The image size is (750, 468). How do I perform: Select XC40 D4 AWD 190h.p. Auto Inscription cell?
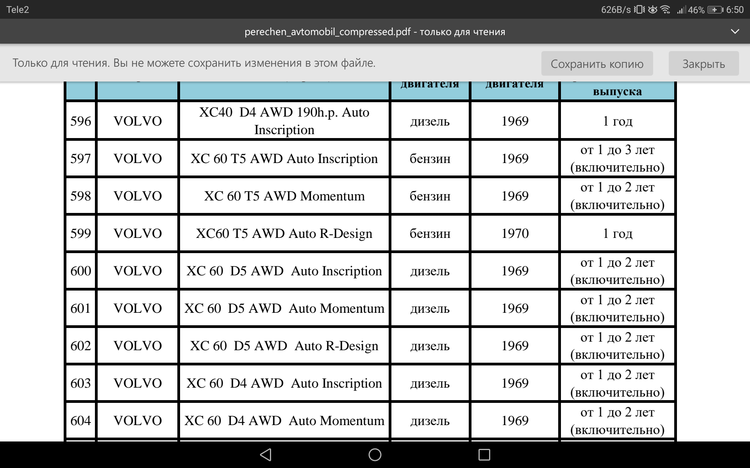[x=284, y=121]
